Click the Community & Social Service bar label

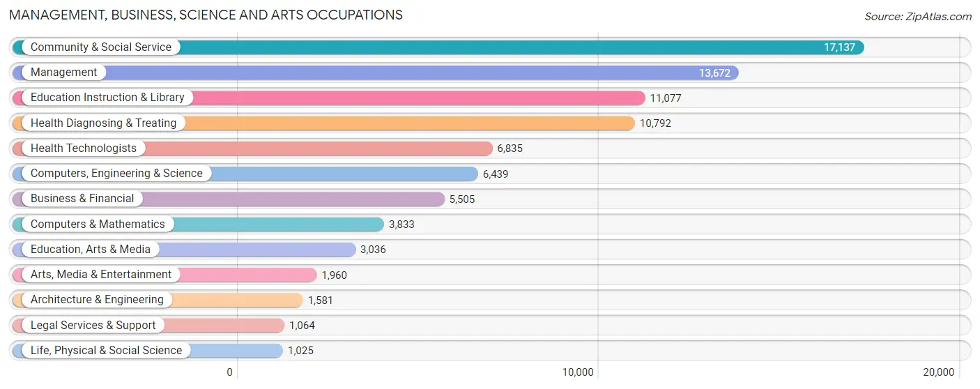point(101,47)
